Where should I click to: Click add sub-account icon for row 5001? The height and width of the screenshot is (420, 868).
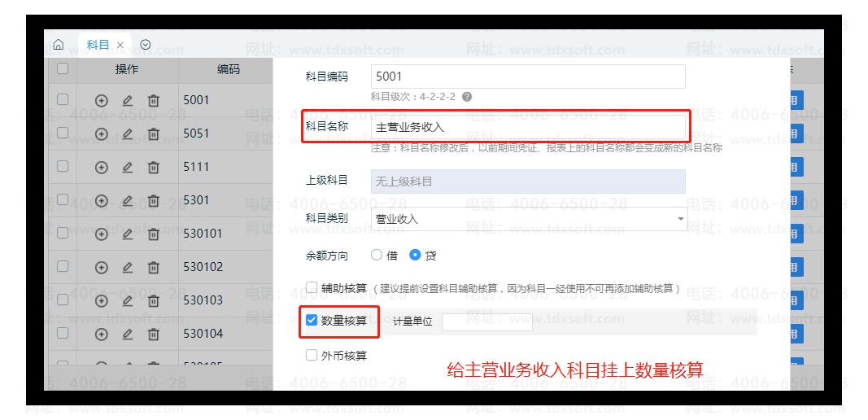coord(102,101)
